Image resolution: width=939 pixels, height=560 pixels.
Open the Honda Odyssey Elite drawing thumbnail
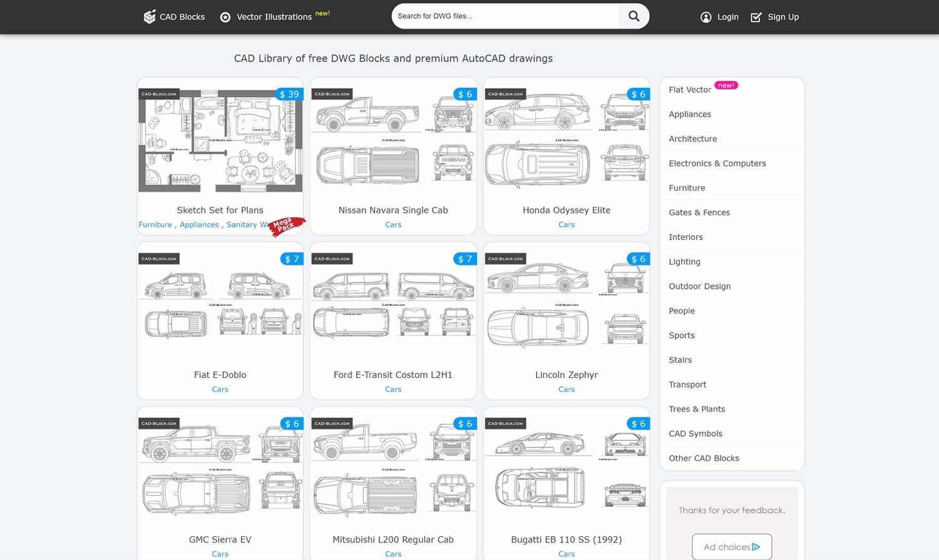coord(567,140)
